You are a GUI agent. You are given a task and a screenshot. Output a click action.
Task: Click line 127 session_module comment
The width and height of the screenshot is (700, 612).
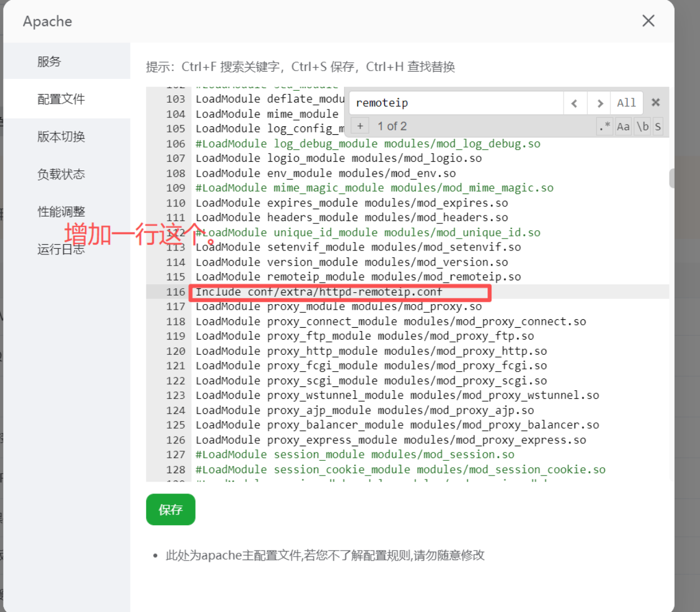point(355,455)
